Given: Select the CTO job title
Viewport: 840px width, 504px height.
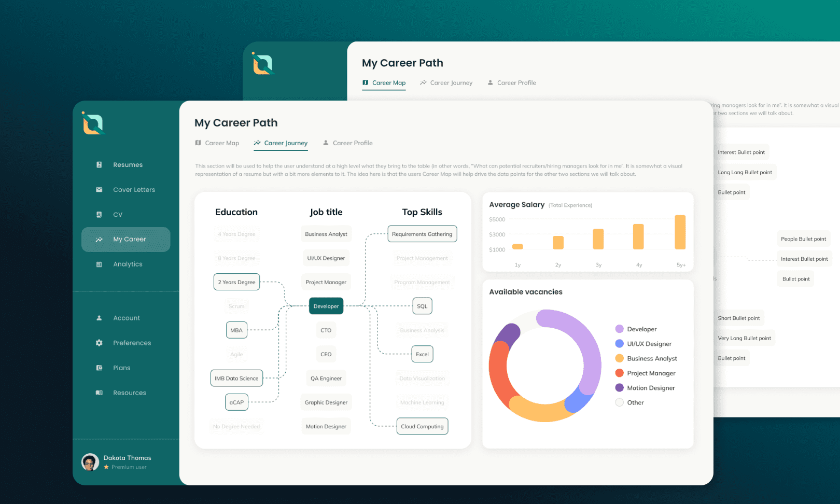Looking at the screenshot, I should pyautogui.click(x=326, y=330).
